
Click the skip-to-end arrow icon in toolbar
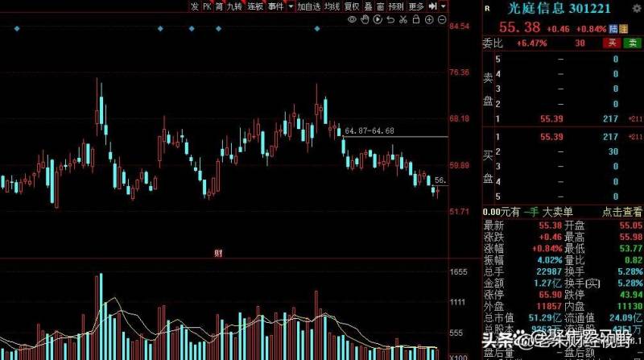pyautogui.click(x=432, y=6)
